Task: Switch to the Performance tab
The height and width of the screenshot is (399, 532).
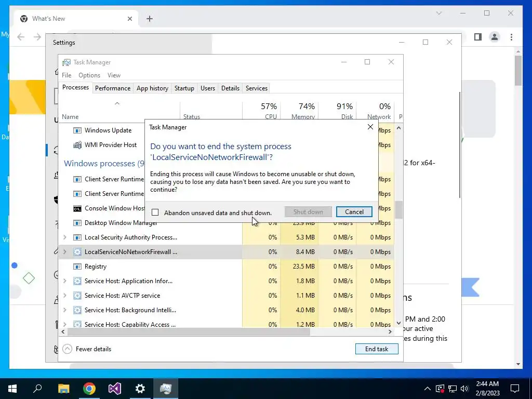Action: tap(113, 88)
